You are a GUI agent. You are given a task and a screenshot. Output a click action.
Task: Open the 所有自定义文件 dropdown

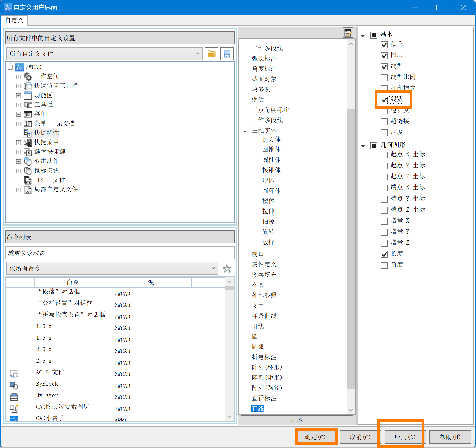pyautogui.click(x=104, y=54)
